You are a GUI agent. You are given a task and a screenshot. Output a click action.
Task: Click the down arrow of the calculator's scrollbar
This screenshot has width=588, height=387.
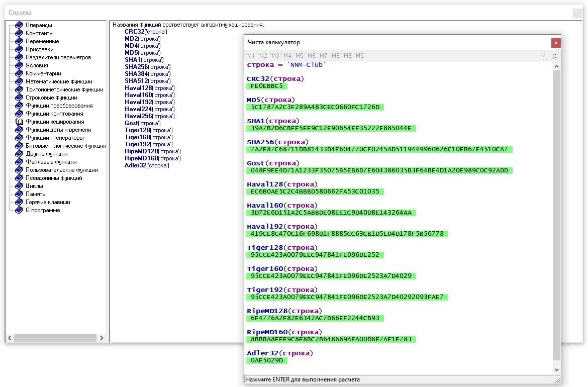pyautogui.click(x=556, y=370)
